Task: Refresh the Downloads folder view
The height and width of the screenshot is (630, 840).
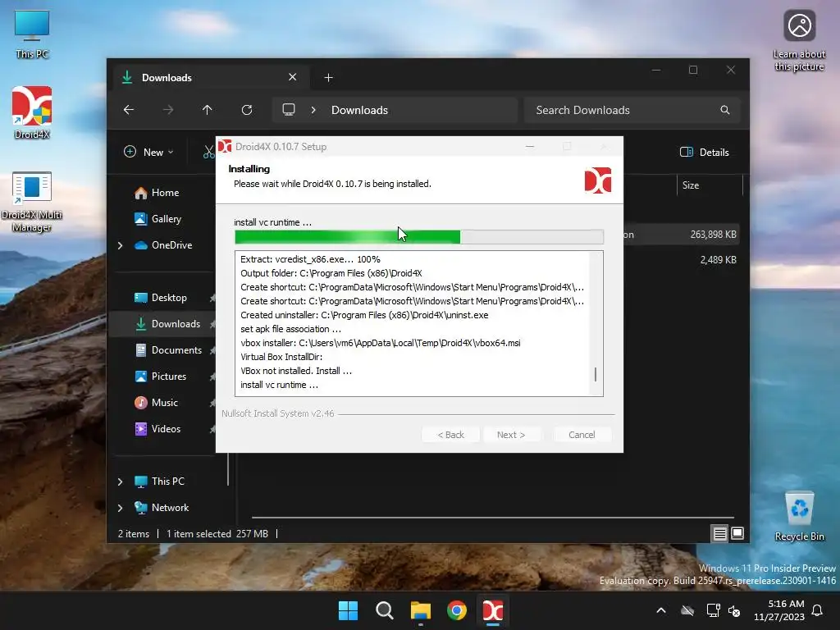Action: [x=247, y=110]
